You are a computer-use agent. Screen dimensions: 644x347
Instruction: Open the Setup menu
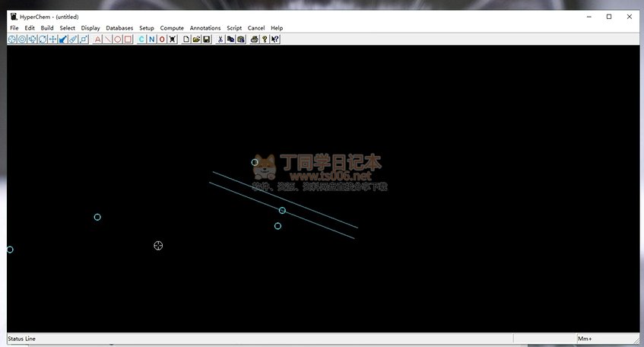[x=147, y=28]
